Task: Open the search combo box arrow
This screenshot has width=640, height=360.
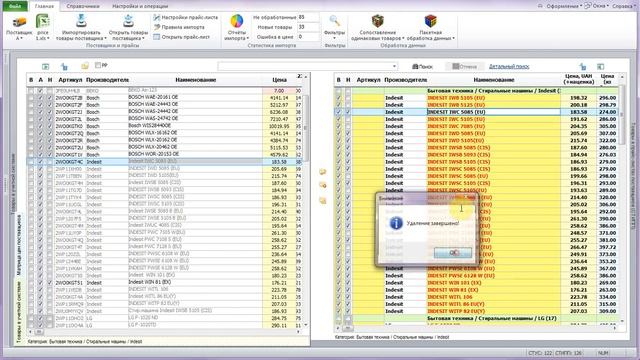Action: [394, 66]
